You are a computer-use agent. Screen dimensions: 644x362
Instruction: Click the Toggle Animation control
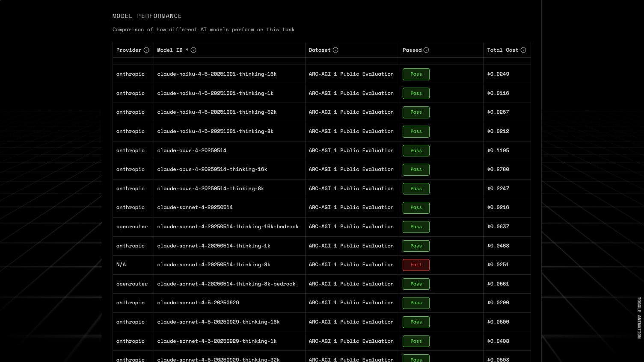coord(639,318)
